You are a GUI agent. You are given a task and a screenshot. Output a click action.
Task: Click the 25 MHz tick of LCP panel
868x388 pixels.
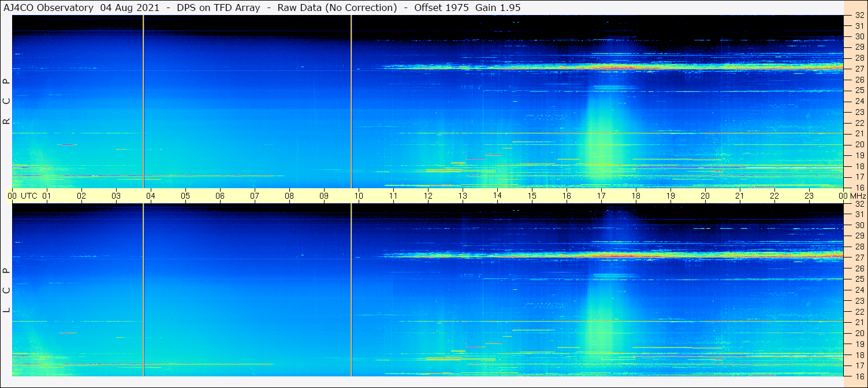[859, 279]
